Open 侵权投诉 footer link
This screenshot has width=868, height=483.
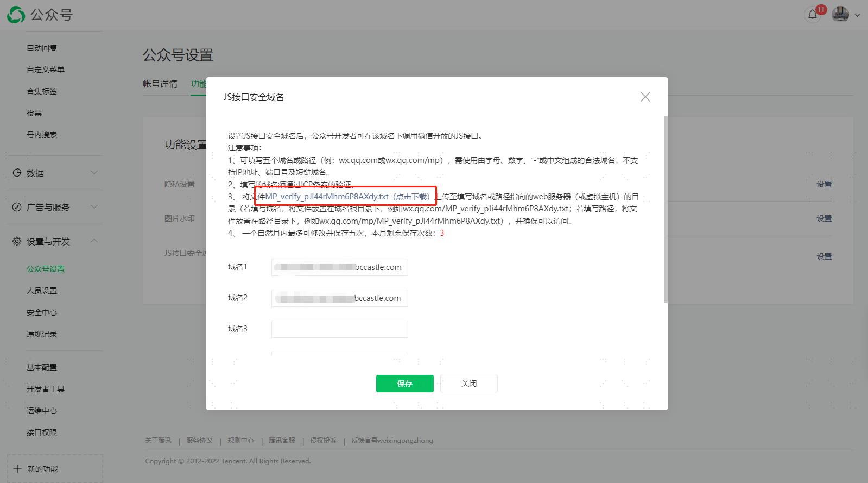(x=323, y=441)
